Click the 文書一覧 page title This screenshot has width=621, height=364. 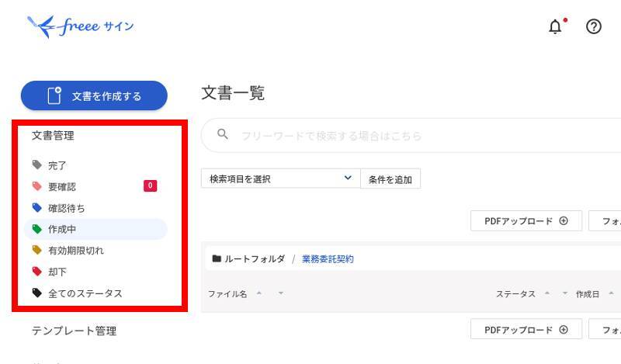(233, 93)
